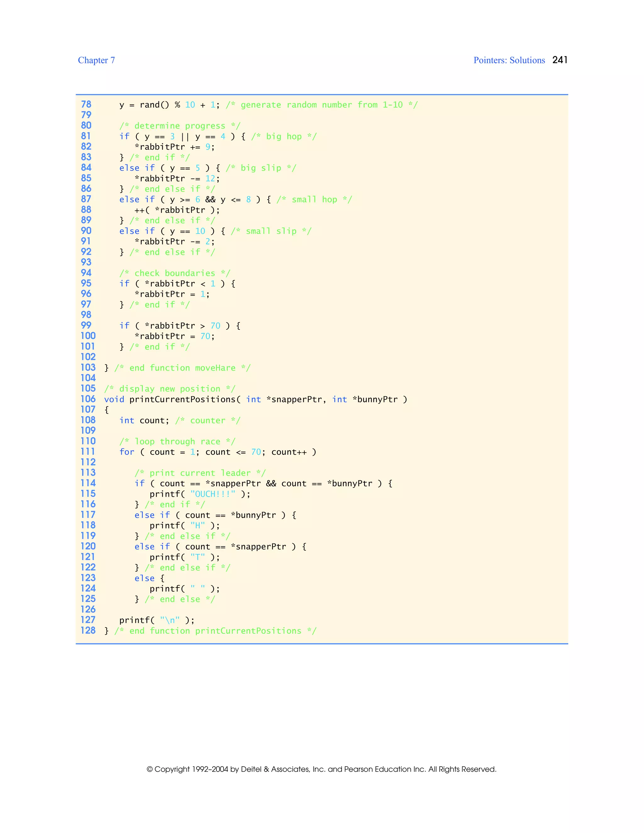Click the 'generate random number from 1-10' comment
Screen dimensions: 644x833
pos(322,105)
